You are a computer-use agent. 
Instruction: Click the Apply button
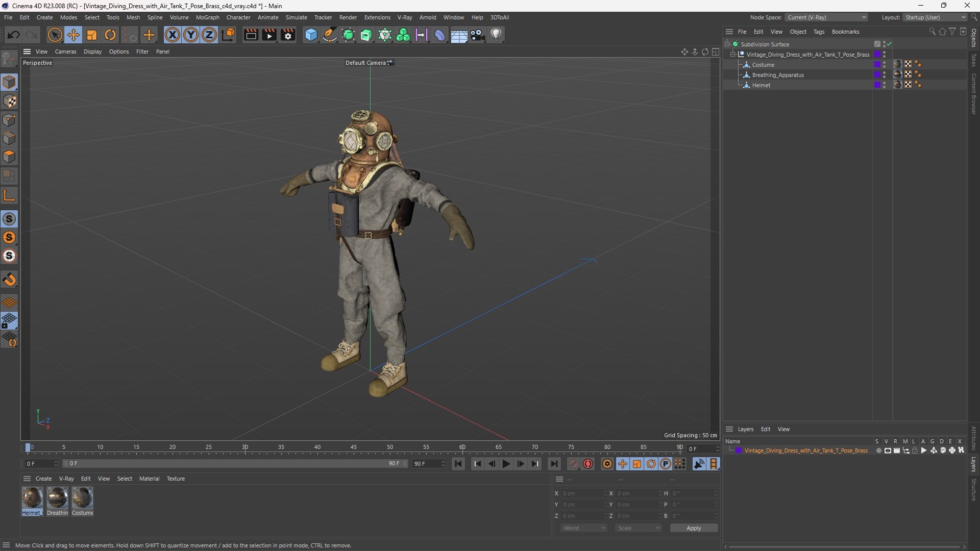(x=694, y=528)
